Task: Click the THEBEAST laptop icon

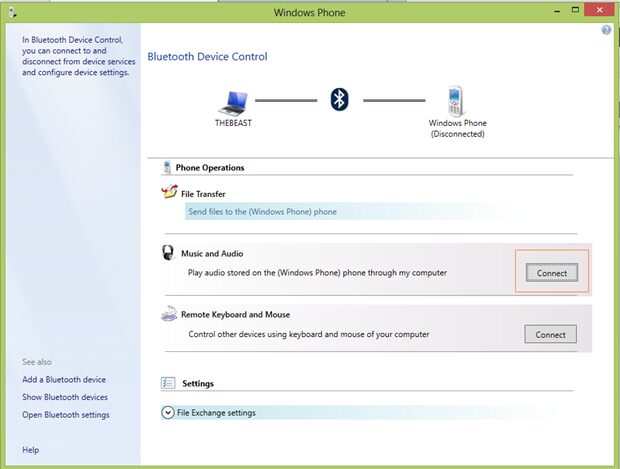Action: click(233, 104)
